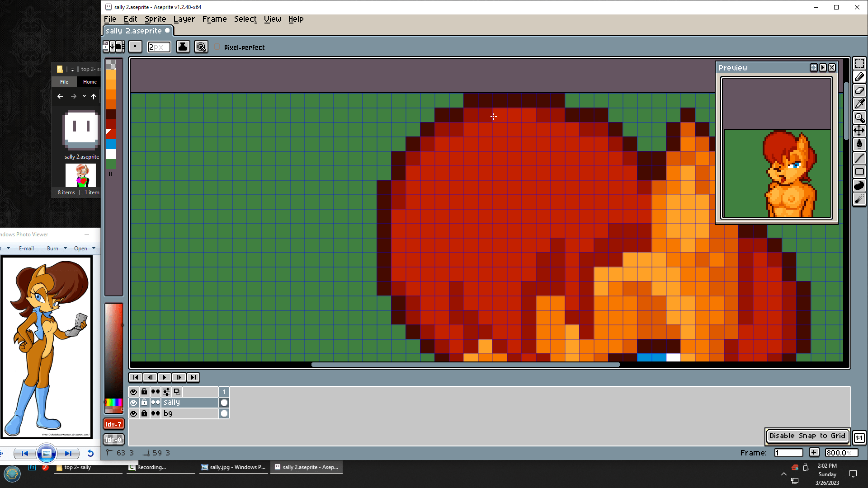Expand the Open dropdown in Photo Viewer
This screenshot has height=488, width=868.
click(94, 248)
